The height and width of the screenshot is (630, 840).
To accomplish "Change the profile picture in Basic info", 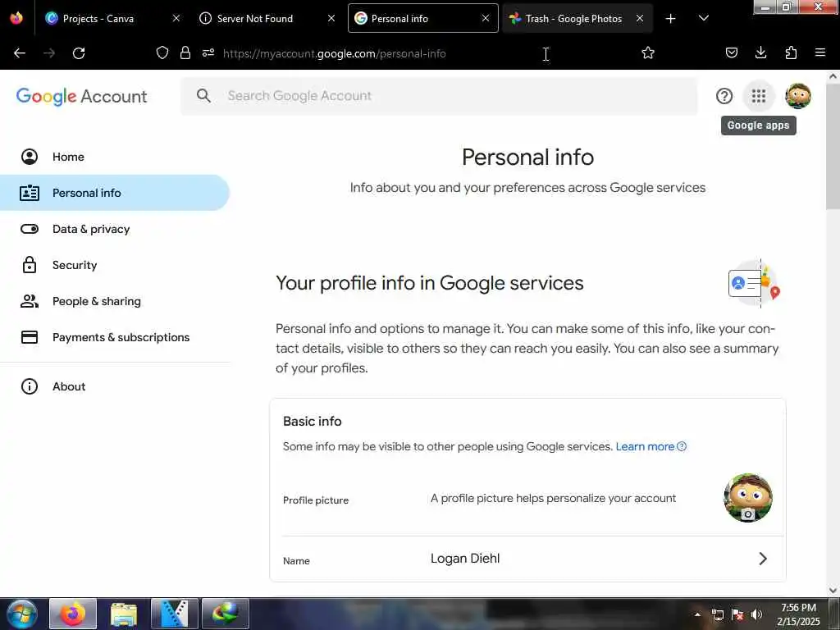I will (x=748, y=498).
